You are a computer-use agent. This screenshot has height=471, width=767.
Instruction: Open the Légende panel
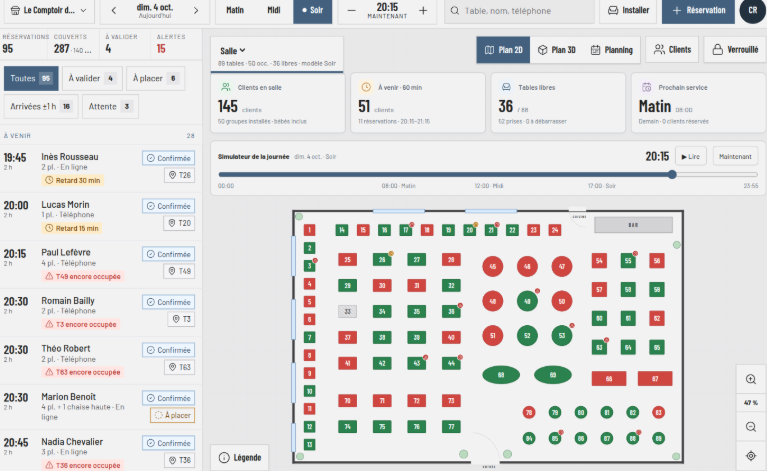pyautogui.click(x=240, y=458)
